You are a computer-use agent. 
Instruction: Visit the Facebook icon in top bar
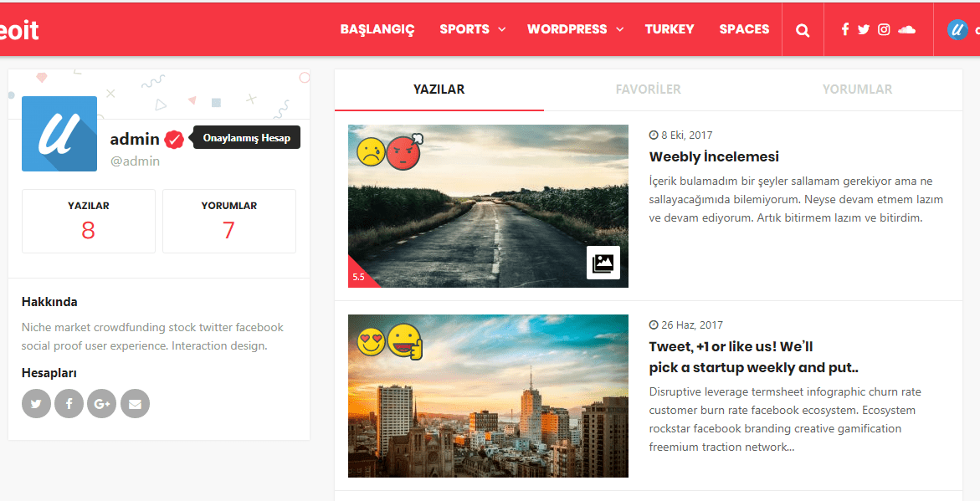click(x=845, y=29)
